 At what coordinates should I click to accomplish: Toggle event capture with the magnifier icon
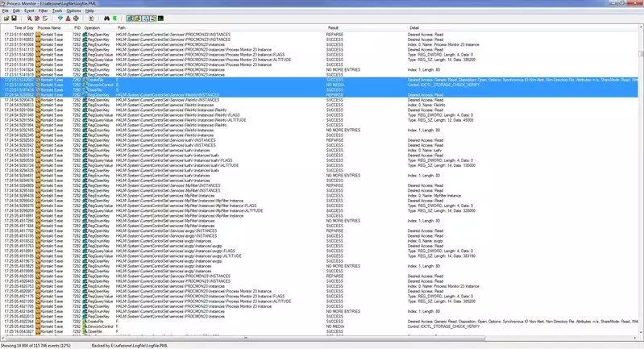(x=30, y=19)
